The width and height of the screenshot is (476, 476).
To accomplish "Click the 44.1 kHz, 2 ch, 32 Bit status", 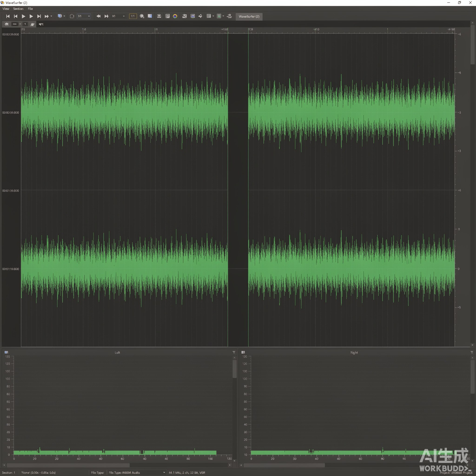I will point(187,473).
